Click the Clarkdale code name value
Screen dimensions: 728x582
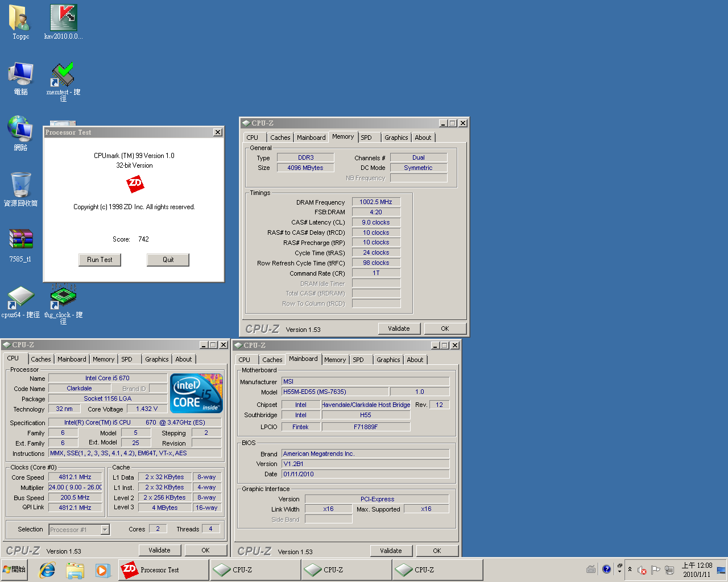point(79,389)
